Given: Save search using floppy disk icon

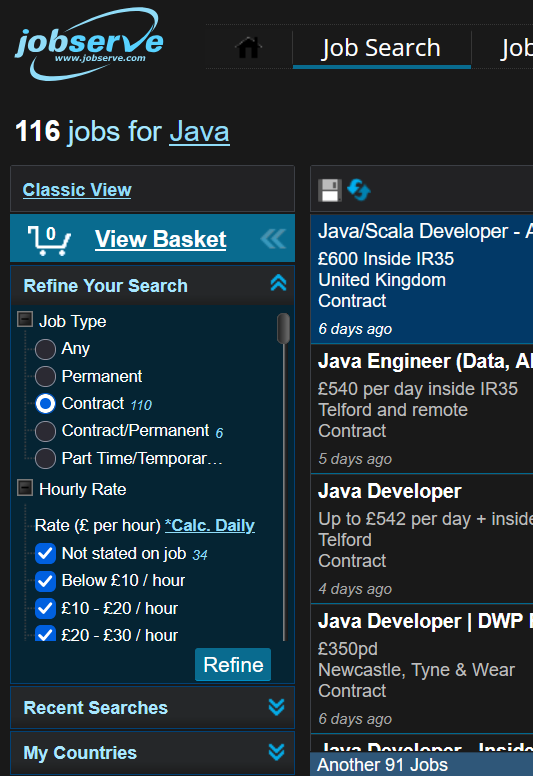Looking at the screenshot, I should pyautogui.click(x=330, y=190).
